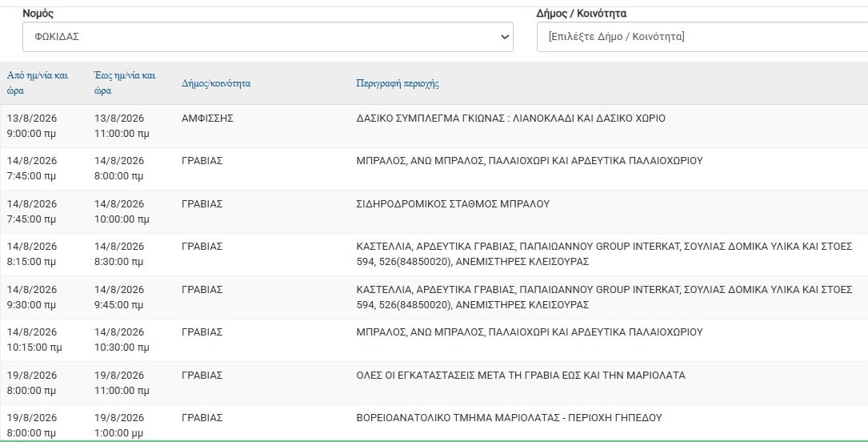Sort by 'Δήμος/κοινότητα' column header
The width and height of the screenshot is (868, 442).
click(216, 83)
